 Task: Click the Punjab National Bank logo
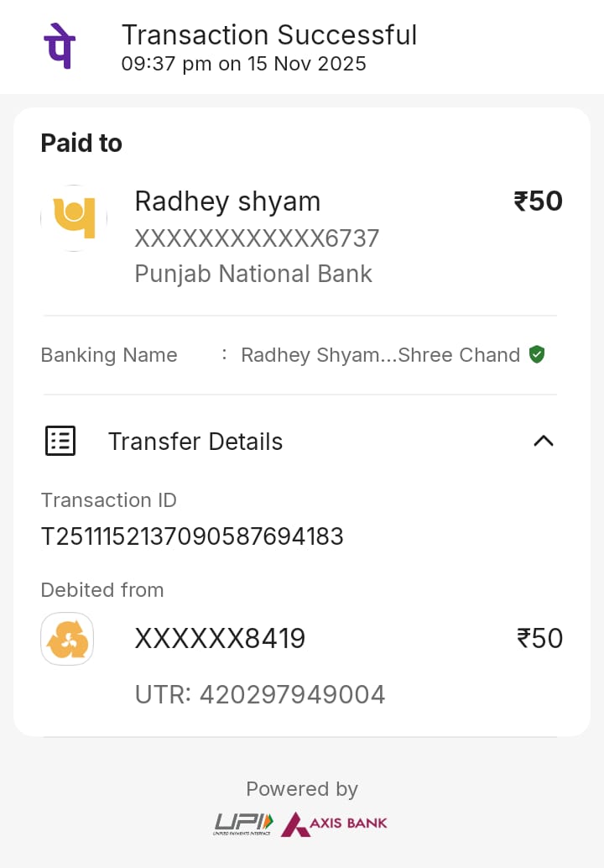(x=74, y=218)
